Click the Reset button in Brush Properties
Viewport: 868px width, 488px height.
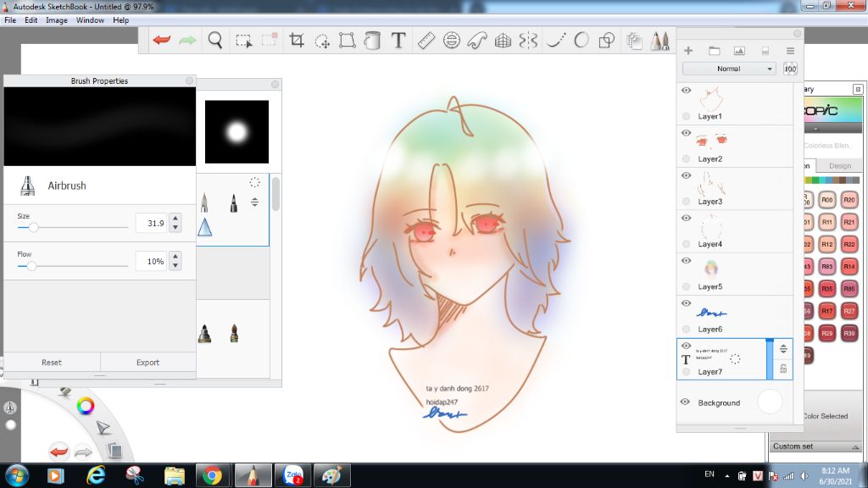coord(52,363)
